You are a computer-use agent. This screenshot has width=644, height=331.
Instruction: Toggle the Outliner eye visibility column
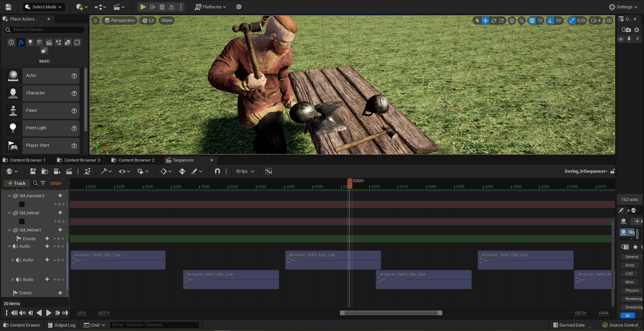[x=621, y=39]
